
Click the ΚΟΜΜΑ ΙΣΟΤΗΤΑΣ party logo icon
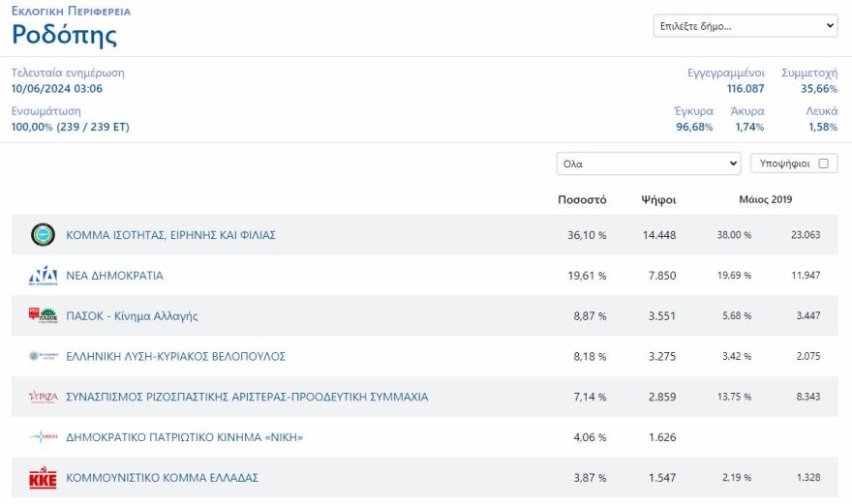(x=43, y=235)
